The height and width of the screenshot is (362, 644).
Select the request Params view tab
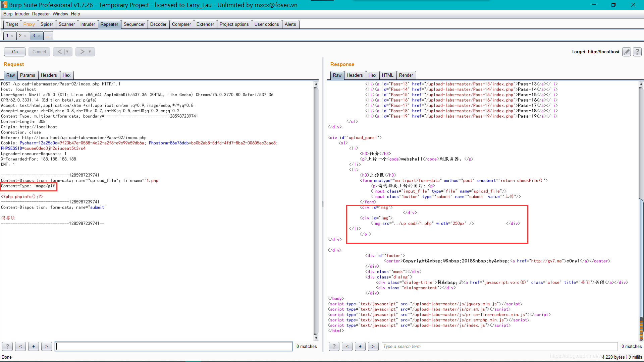pyautogui.click(x=28, y=75)
